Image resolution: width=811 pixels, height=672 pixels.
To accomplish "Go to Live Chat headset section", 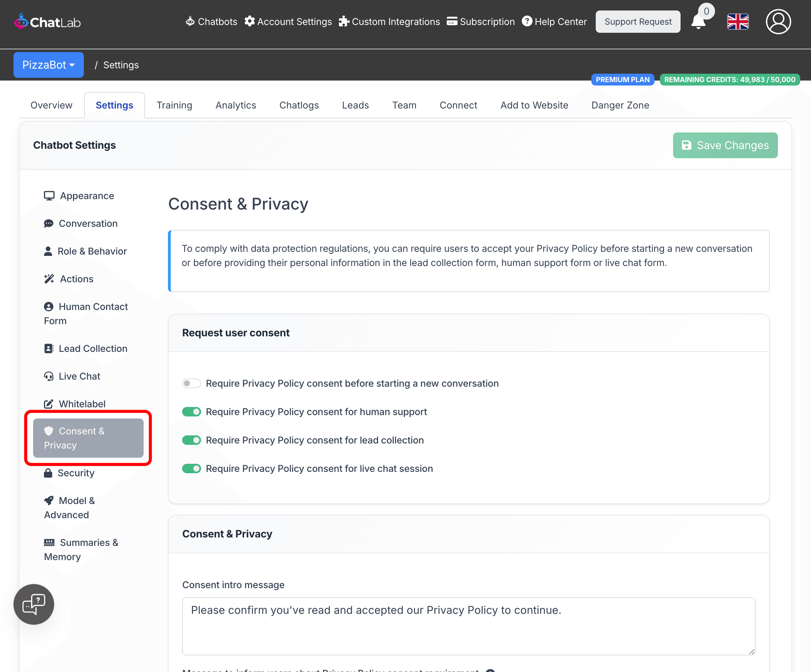I will tap(79, 376).
